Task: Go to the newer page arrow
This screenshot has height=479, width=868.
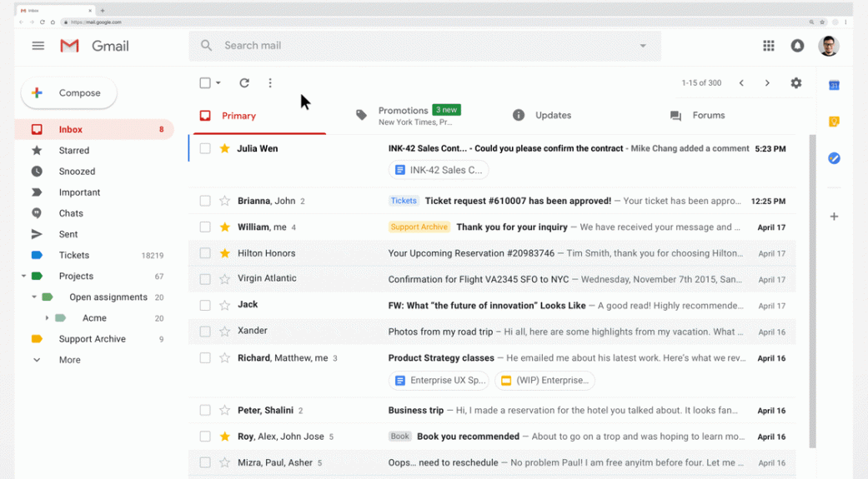Action: tap(741, 83)
